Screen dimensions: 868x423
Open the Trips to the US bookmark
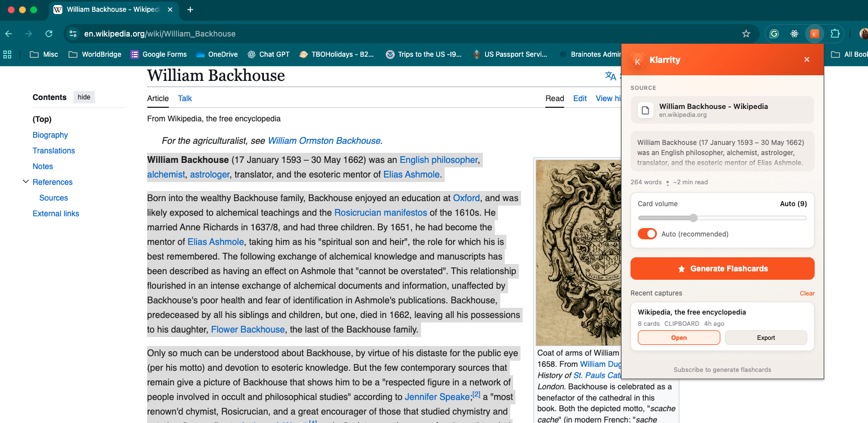click(424, 54)
